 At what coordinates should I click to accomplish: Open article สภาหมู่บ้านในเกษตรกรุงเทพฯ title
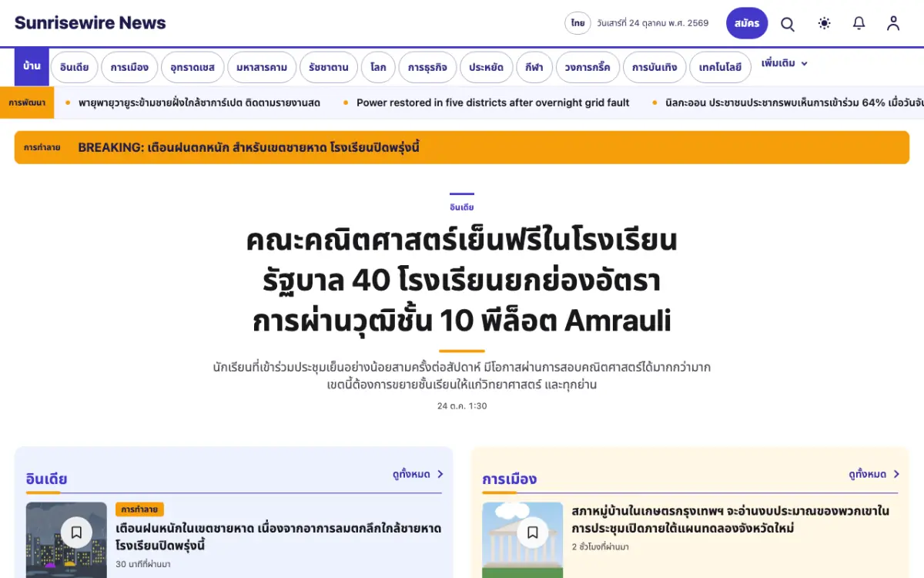tap(730, 519)
